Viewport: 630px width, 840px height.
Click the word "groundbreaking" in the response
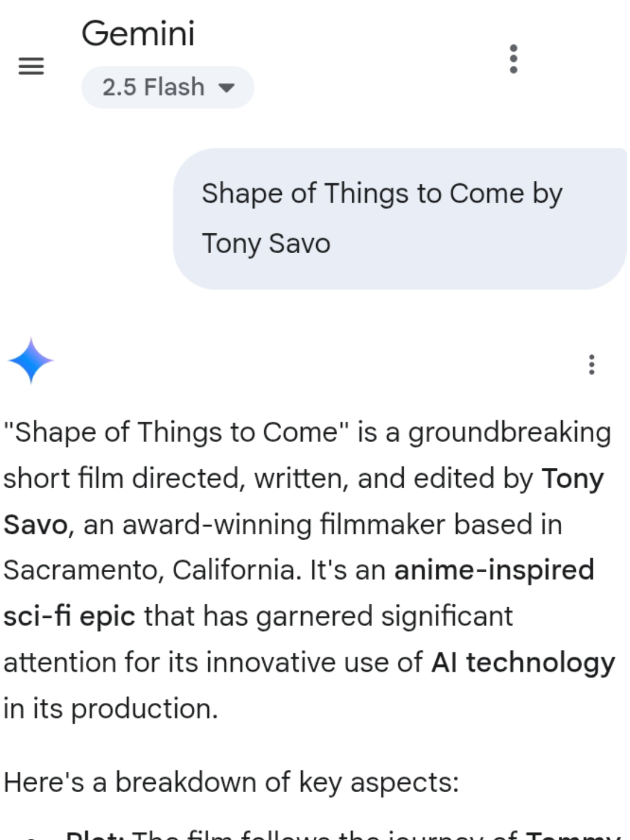point(509,433)
